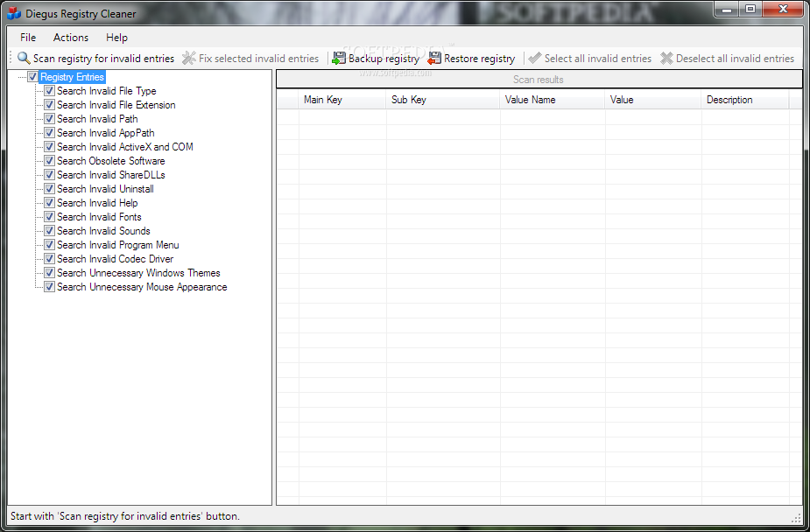810x532 pixels.
Task: Select the Search Invalid Codec Driver label
Action: coord(116,259)
